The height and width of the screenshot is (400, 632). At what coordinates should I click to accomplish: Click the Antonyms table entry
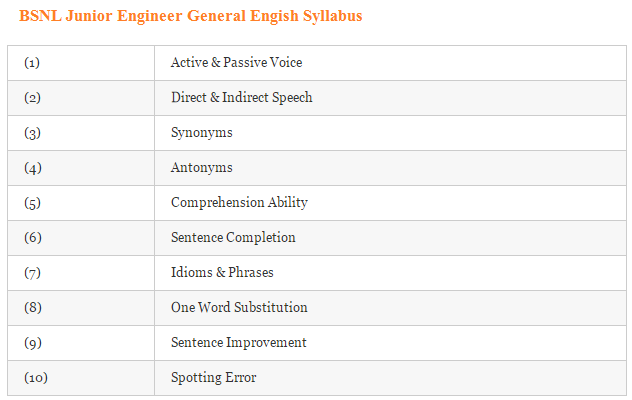click(x=202, y=167)
